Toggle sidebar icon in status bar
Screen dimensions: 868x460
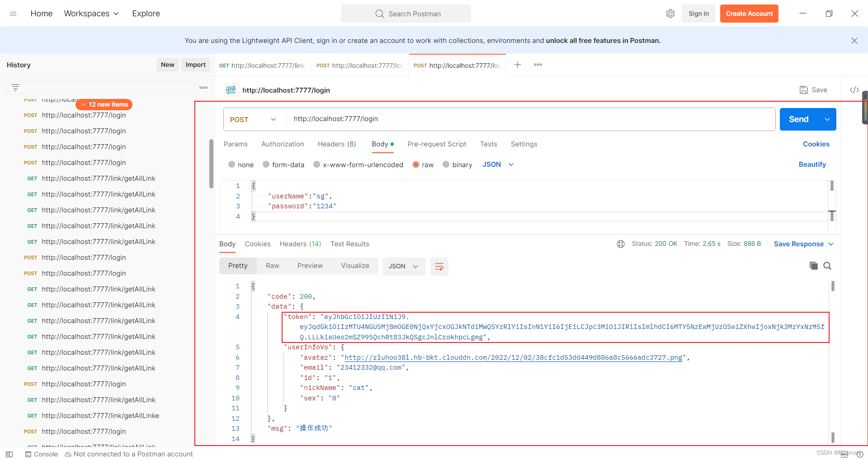click(x=9, y=454)
